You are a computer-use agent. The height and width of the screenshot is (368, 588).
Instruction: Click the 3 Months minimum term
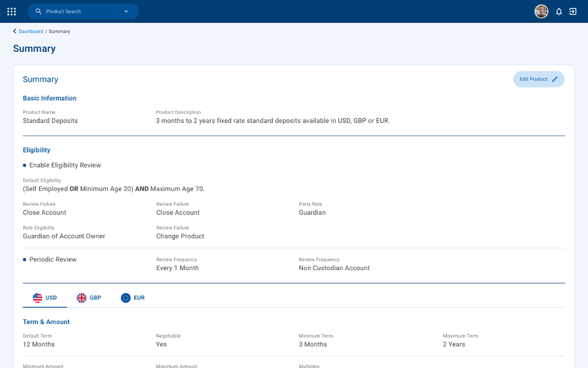[313, 344]
